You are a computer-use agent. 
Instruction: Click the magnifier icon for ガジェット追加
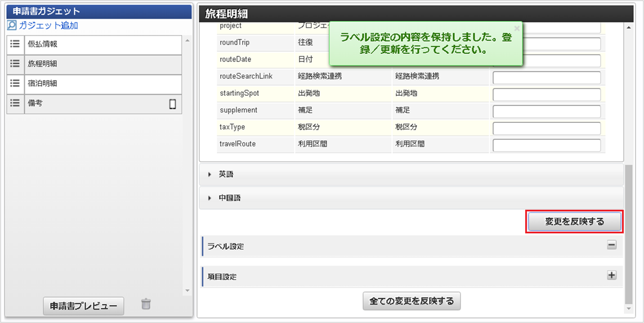[12, 25]
